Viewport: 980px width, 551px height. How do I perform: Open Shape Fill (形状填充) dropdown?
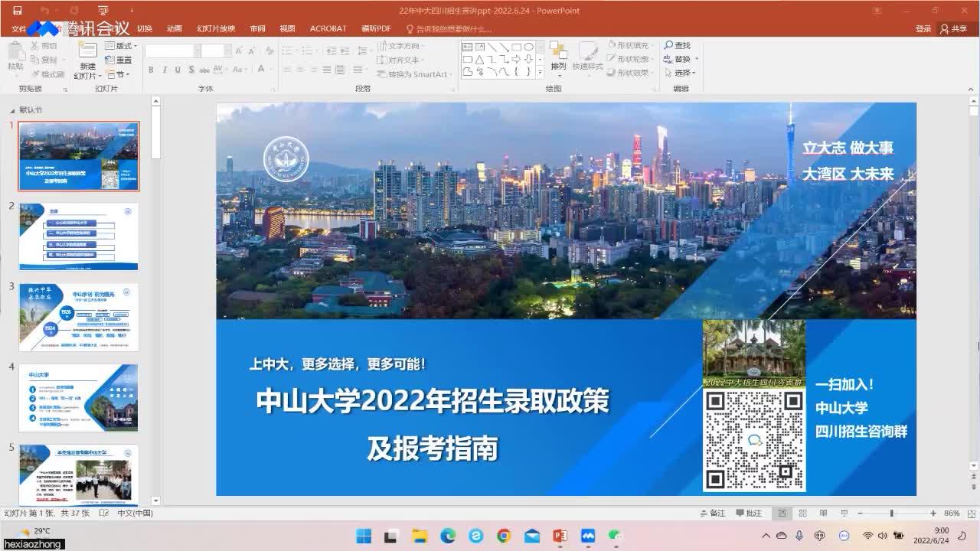[631, 46]
